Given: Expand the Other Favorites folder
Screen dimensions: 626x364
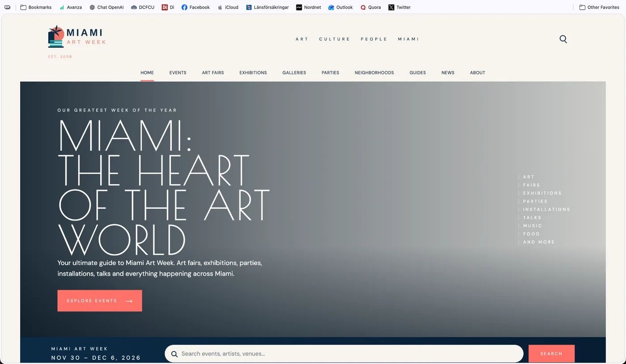Looking at the screenshot, I should 599,7.
